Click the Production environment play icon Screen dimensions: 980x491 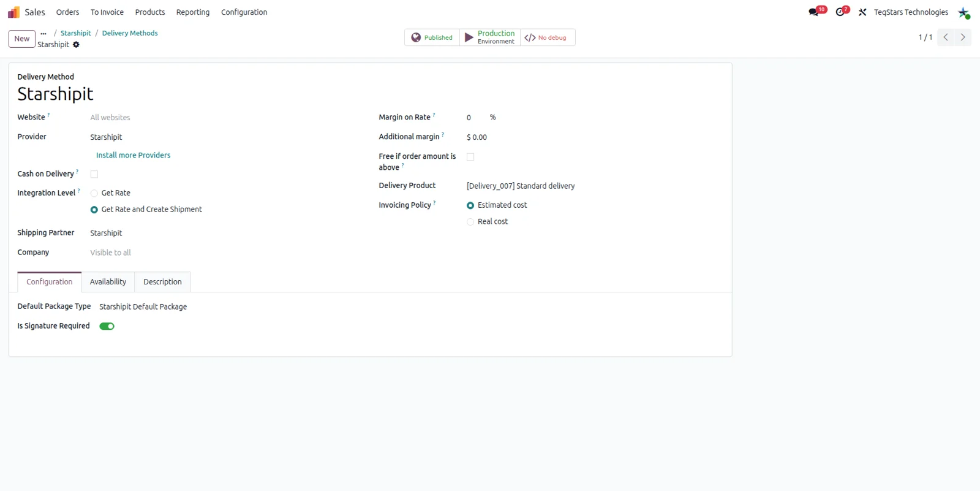[469, 37]
